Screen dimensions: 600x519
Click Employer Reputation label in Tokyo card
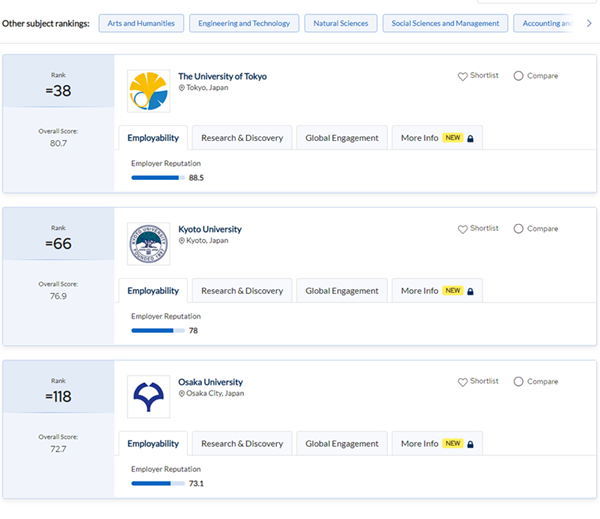point(166,163)
